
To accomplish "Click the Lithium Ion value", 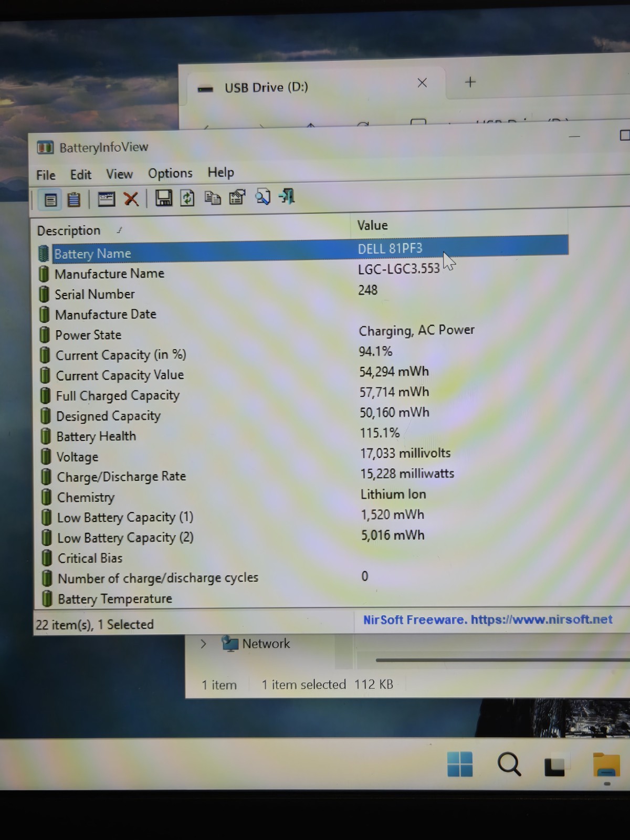I will tap(393, 494).
